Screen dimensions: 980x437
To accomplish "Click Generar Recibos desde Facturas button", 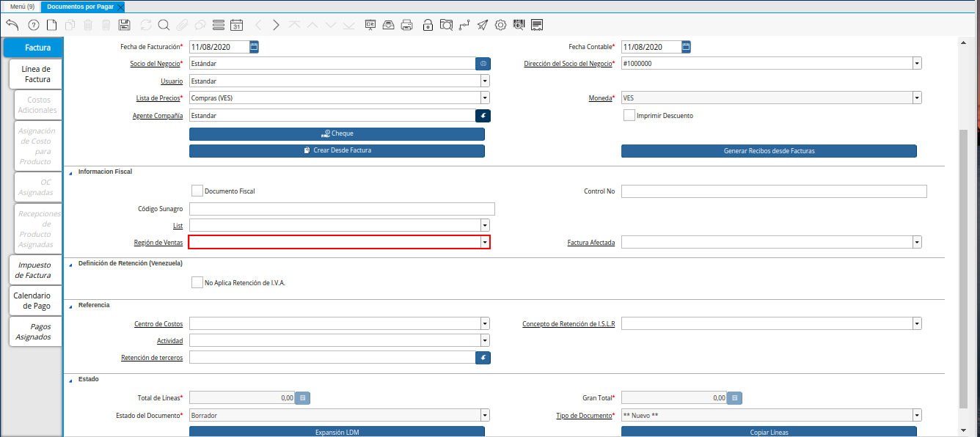I will pyautogui.click(x=769, y=151).
